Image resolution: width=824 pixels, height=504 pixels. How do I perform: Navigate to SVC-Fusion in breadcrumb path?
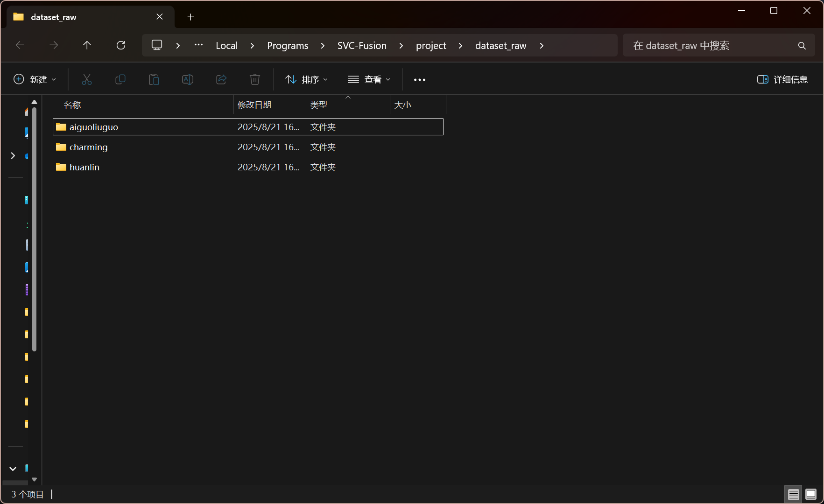[x=362, y=46]
